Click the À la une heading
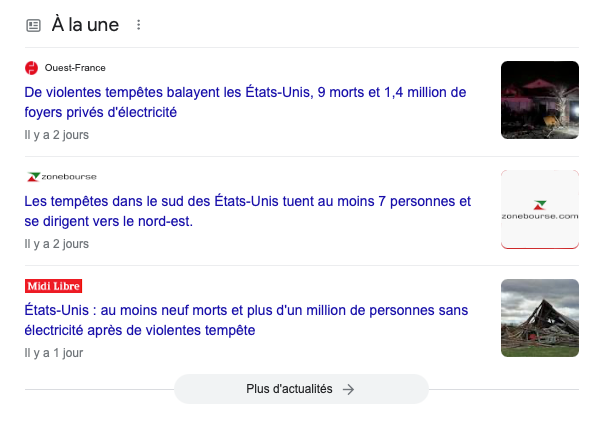 [x=84, y=25]
